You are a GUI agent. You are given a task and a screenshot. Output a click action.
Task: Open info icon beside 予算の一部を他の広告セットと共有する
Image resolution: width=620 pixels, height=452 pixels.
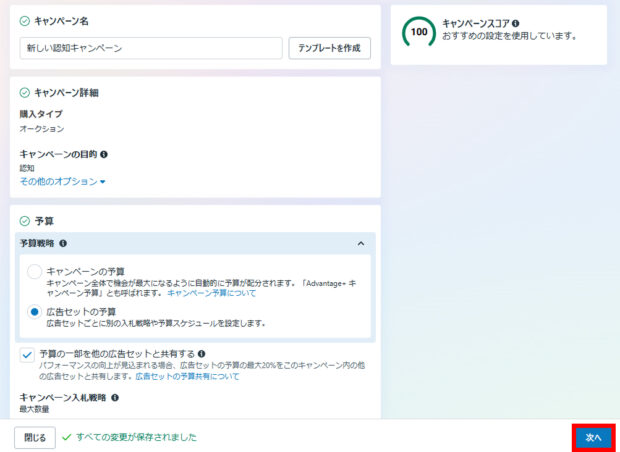(x=201, y=354)
